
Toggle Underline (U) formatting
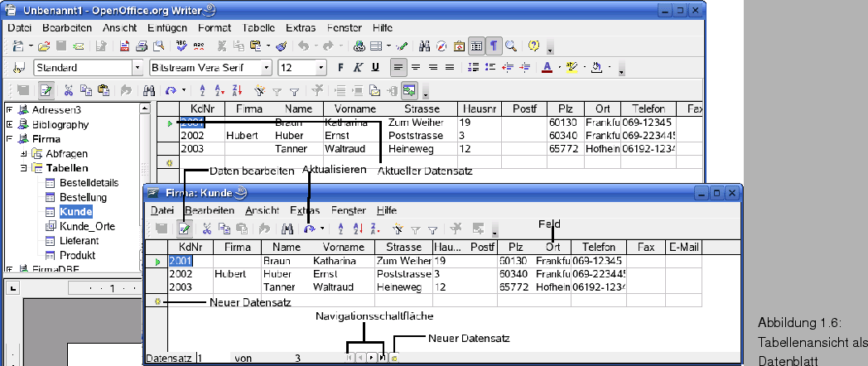375,68
